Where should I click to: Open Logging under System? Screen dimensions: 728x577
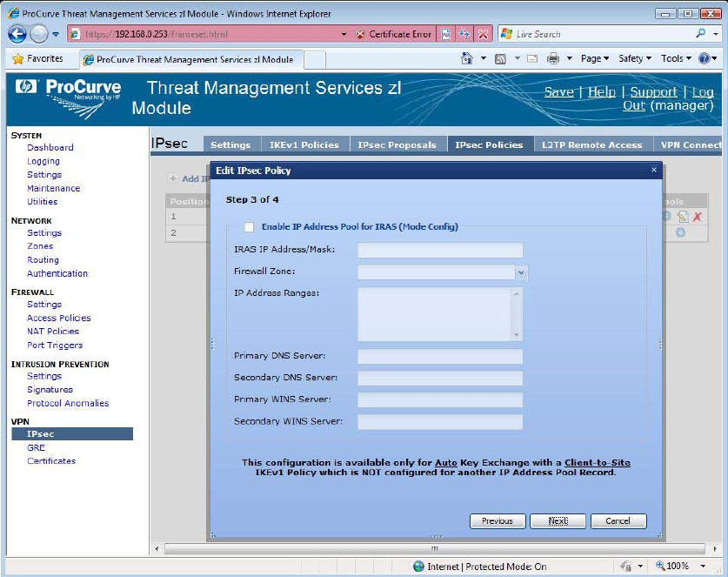coord(43,161)
